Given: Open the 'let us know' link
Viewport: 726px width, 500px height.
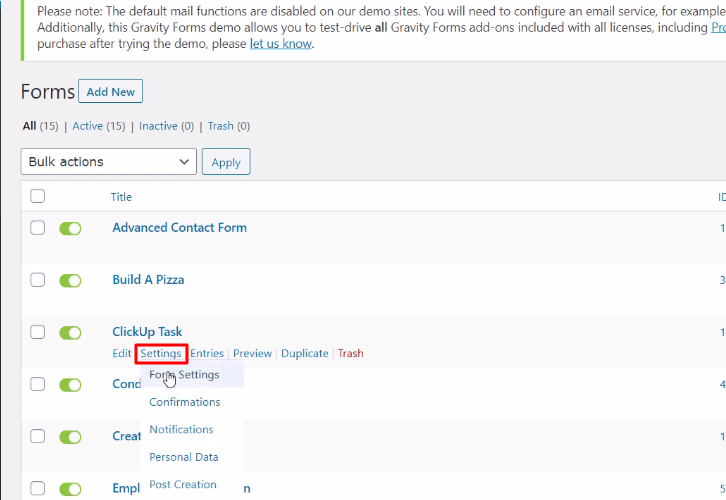Looking at the screenshot, I should pos(281,44).
